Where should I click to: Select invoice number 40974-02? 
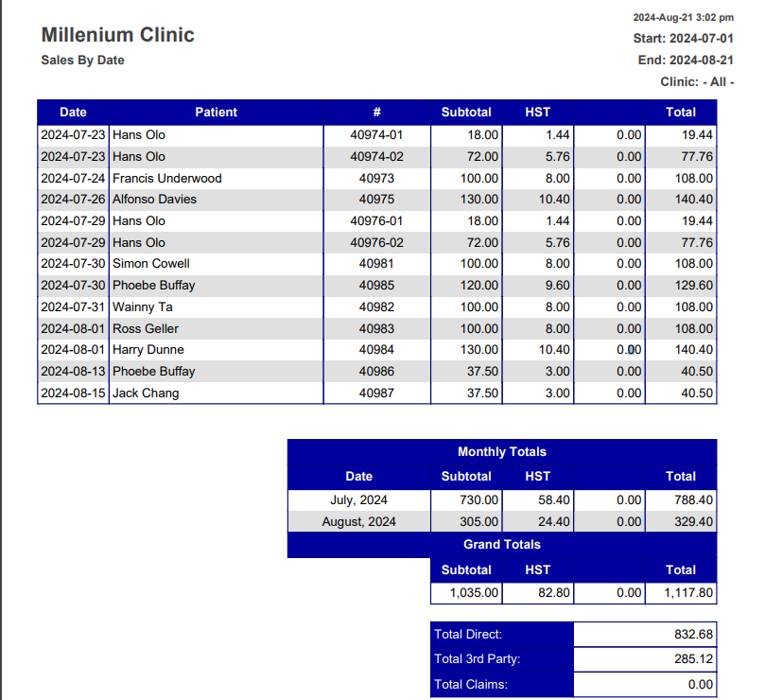(376, 157)
